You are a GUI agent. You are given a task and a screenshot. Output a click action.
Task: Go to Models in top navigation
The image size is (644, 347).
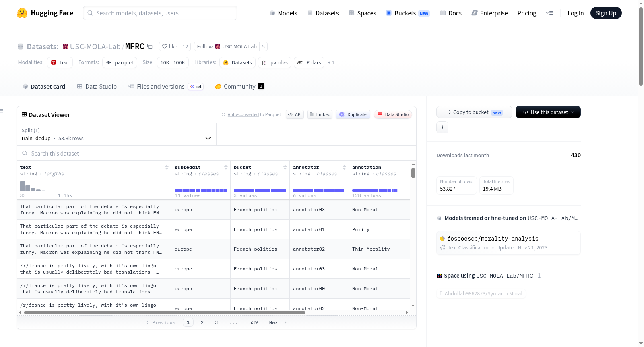coord(283,13)
